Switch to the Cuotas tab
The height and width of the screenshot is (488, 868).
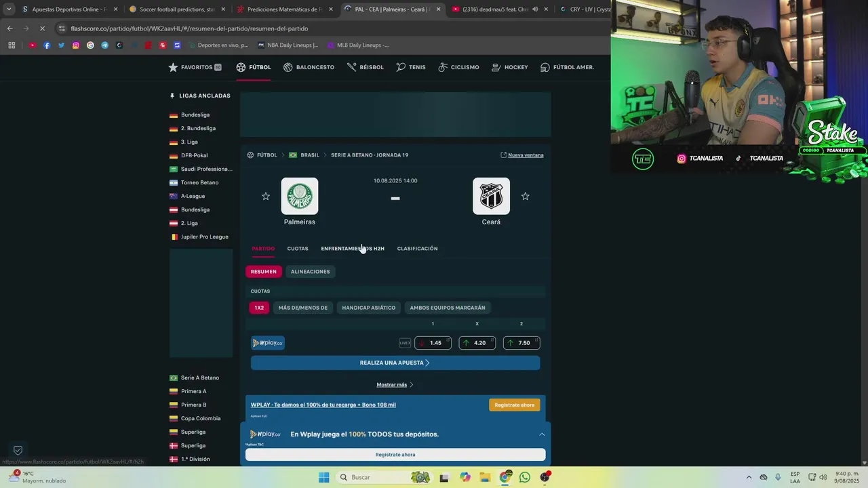[298, 249]
